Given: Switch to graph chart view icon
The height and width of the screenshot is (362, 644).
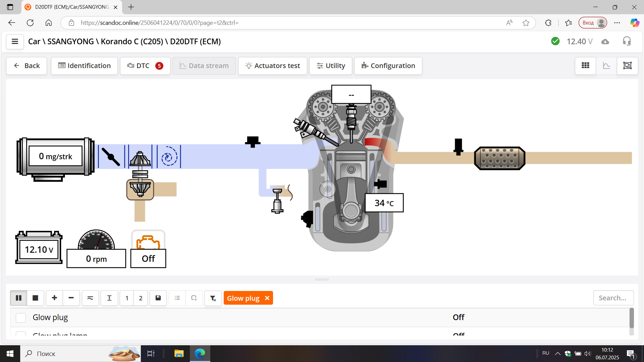Looking at the screenshot, I should (606, 66).
